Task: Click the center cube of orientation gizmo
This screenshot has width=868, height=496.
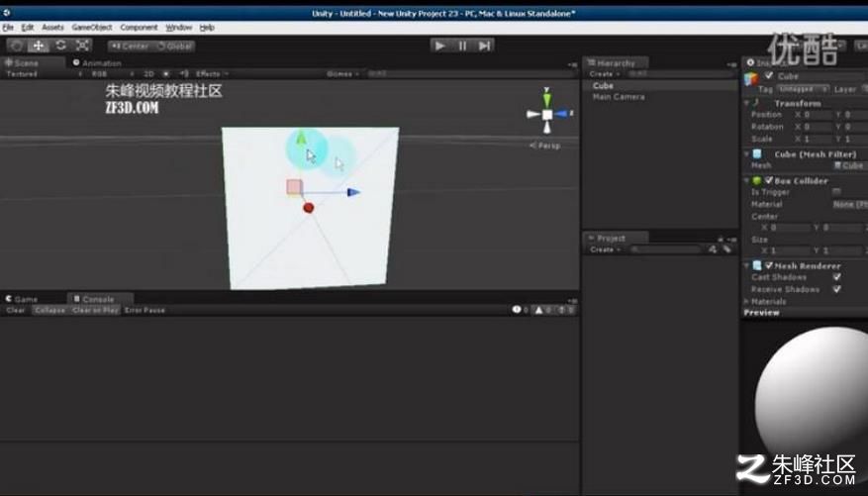Action: click(x=547, y=115)
